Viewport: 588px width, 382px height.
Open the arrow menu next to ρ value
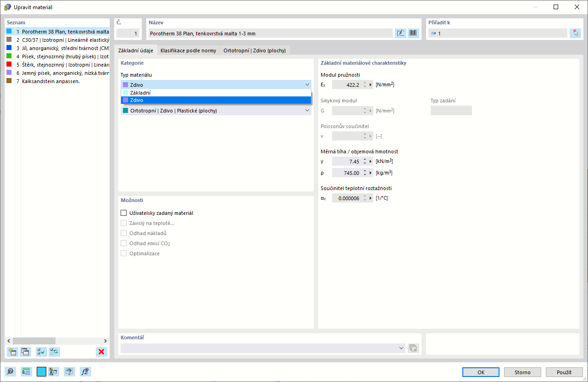pos(371,173)
